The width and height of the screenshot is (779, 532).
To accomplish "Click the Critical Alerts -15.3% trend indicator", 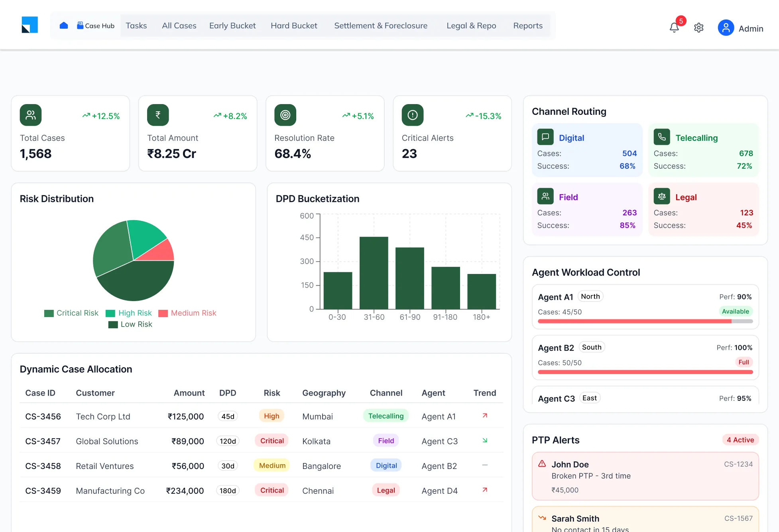I will coord(484,116).
